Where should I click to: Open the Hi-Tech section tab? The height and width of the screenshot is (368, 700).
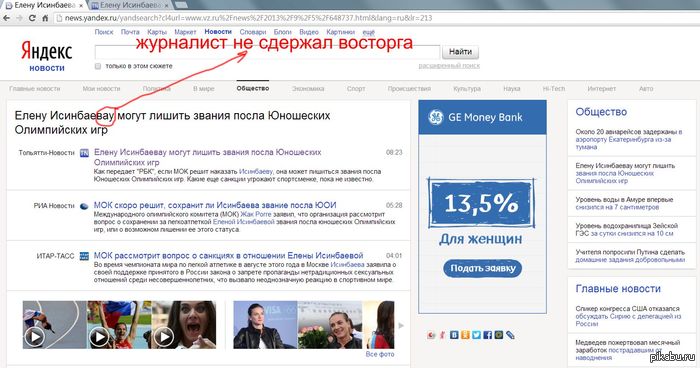[x=554, y=89]
